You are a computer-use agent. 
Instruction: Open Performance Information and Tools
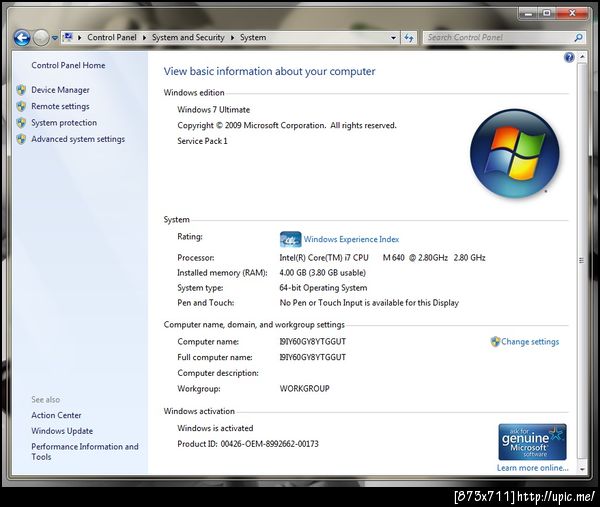85,452
